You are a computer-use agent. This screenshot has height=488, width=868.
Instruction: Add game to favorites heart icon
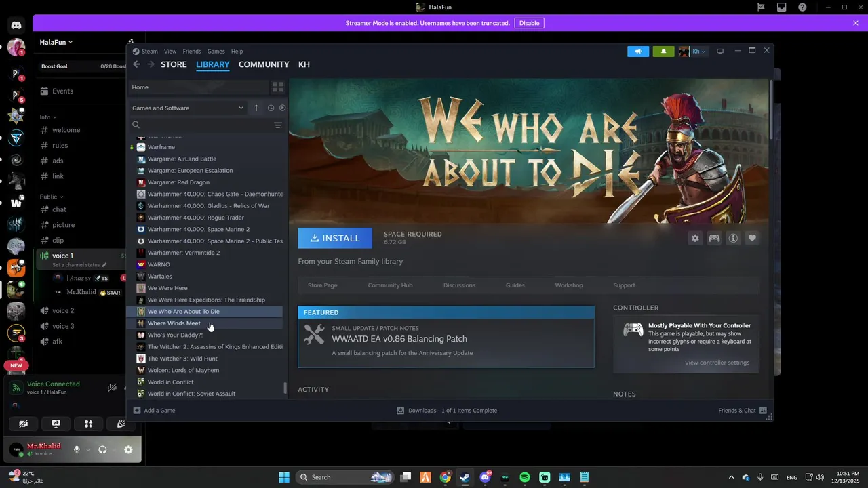[752, 238]
